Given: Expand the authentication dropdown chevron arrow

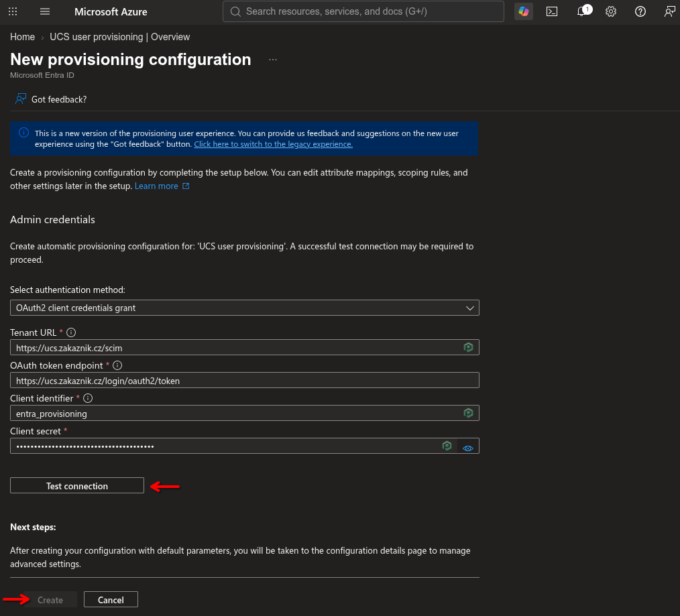Looking at the screenshot, I should click(469, 308).
